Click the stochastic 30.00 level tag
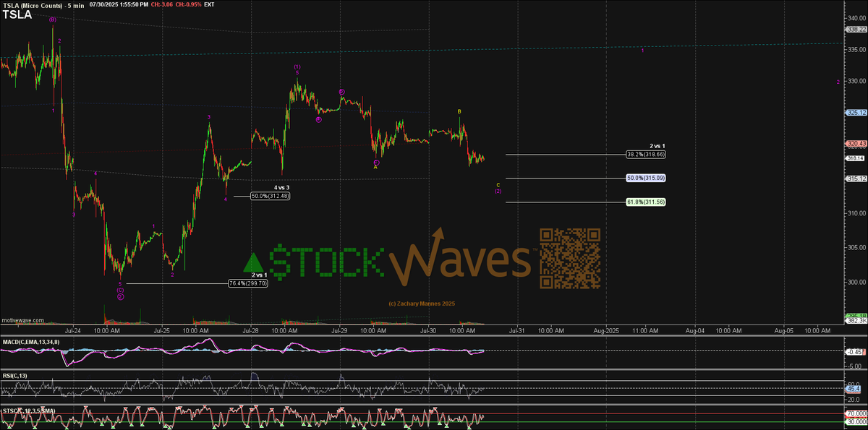Screen dimensions: 868x430 [x=856, y=423]
